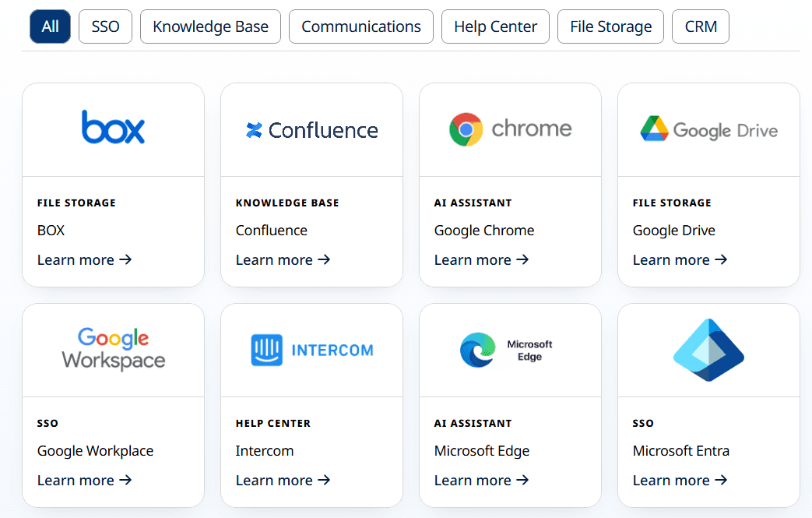Viewport: 812px width, 518px height.
Task: Click SSO label on Microsoft Entra card
Action: click(643, 424)
